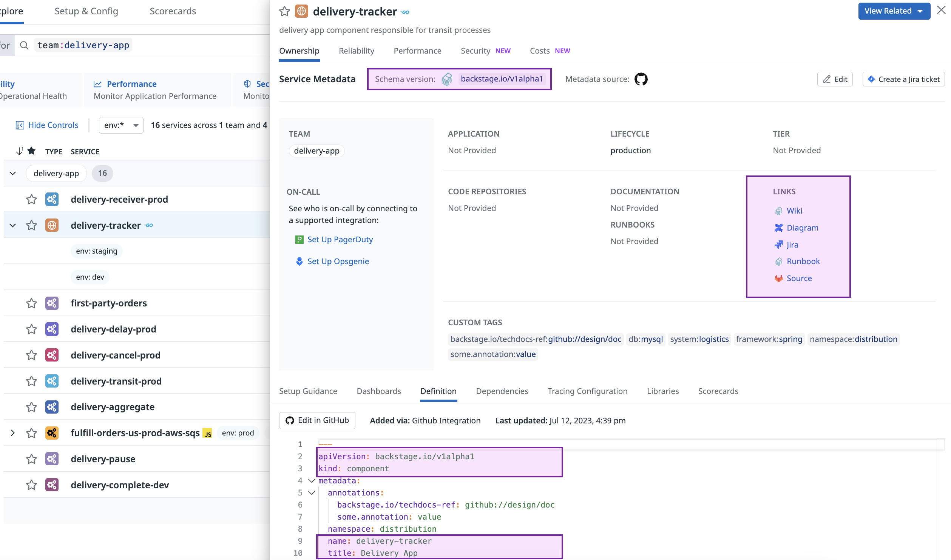Expand the fulfill-orders-us-prod-aws-sqs row

coord(12,433)
